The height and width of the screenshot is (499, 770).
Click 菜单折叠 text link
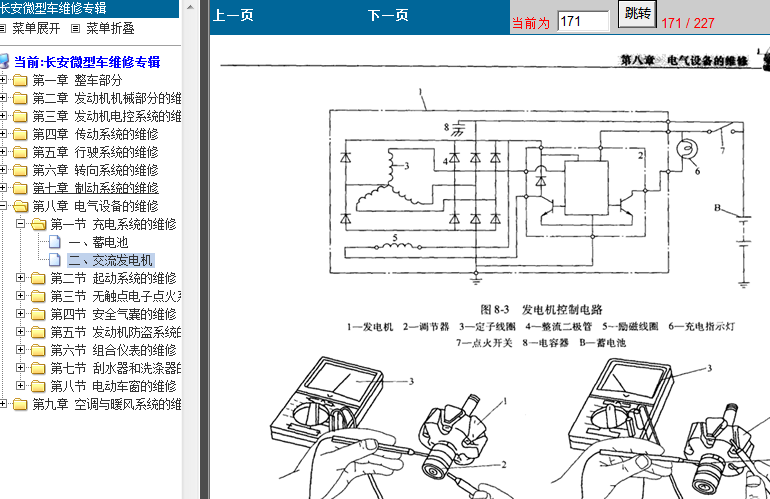(110, 28)
